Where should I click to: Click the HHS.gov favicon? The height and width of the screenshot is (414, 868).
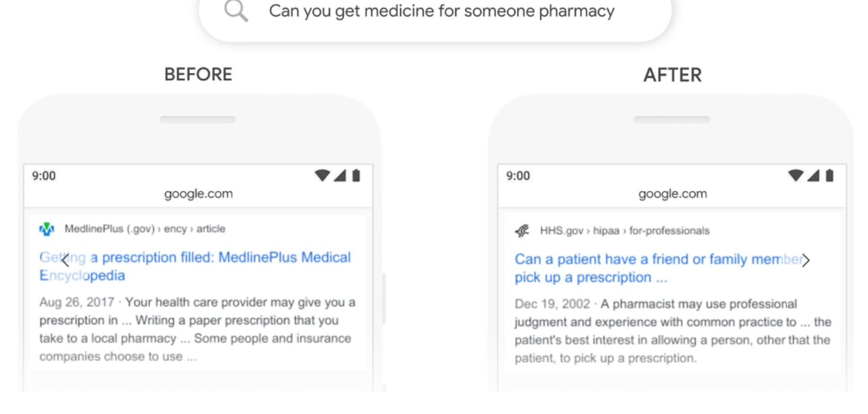tap(522, 231)
